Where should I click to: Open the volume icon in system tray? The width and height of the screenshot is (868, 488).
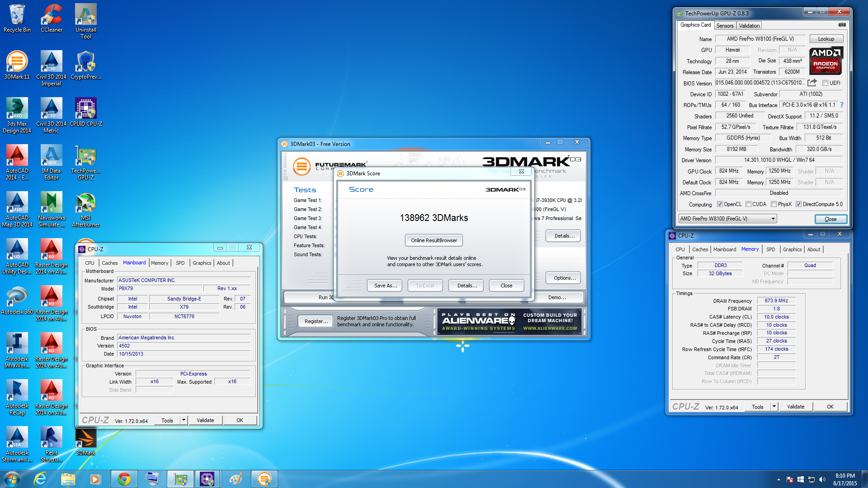click(822, 479)
